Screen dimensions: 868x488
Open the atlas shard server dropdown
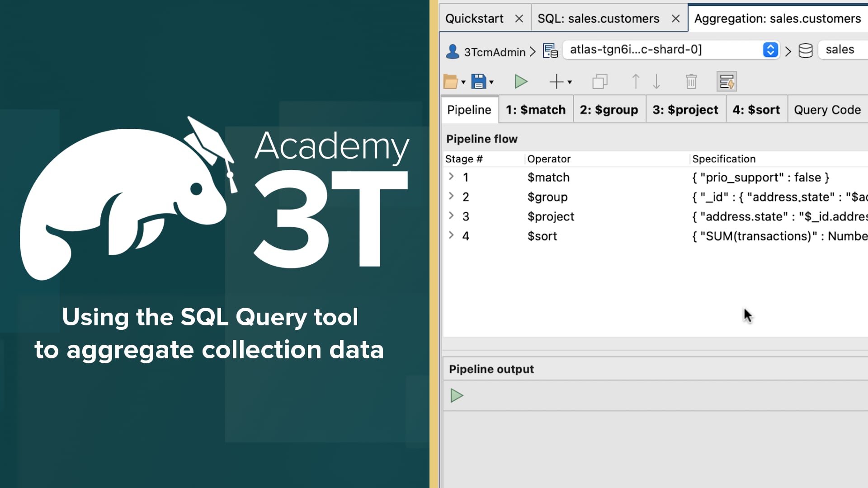pos(770,50)
